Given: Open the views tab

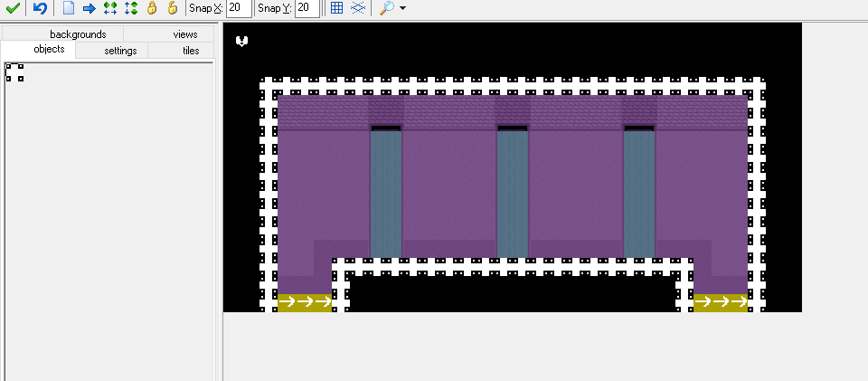Looking at the screenshot, I should (x=184, y=34).
